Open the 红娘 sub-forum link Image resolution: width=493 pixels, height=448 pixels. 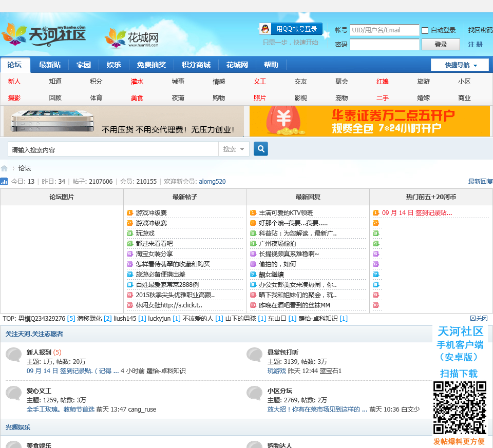383,82
